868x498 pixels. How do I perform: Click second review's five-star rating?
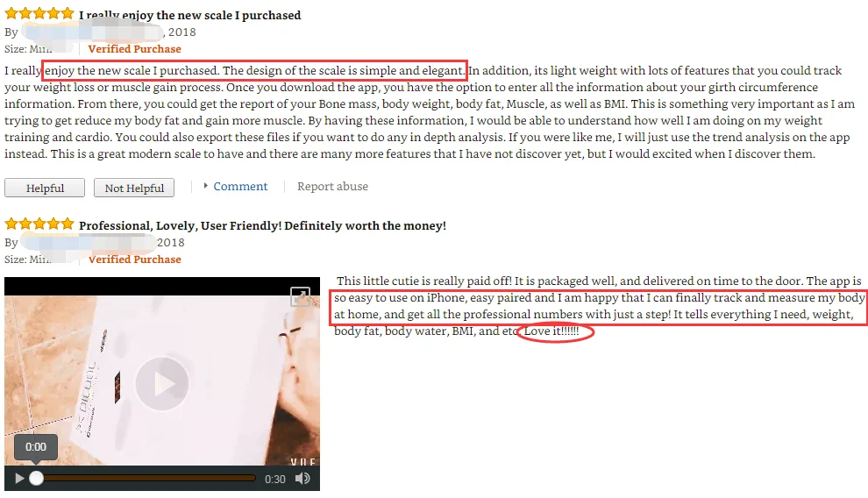(39, 224)
